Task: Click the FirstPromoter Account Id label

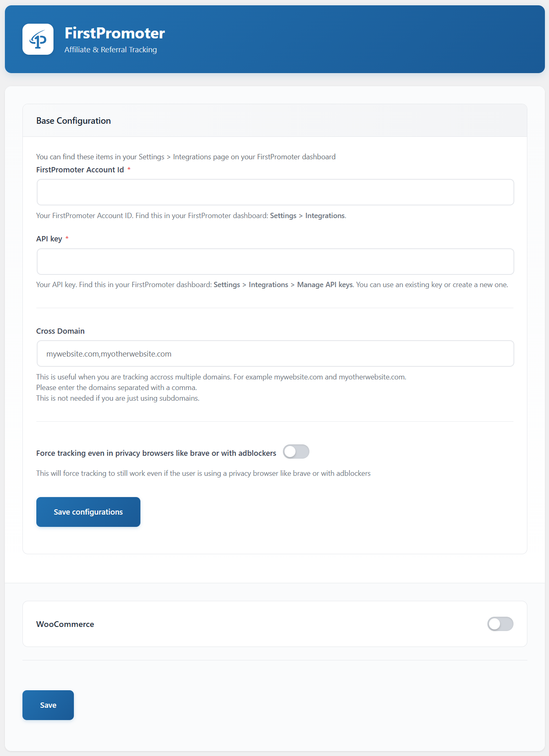Action: click(x=80, y=170)
